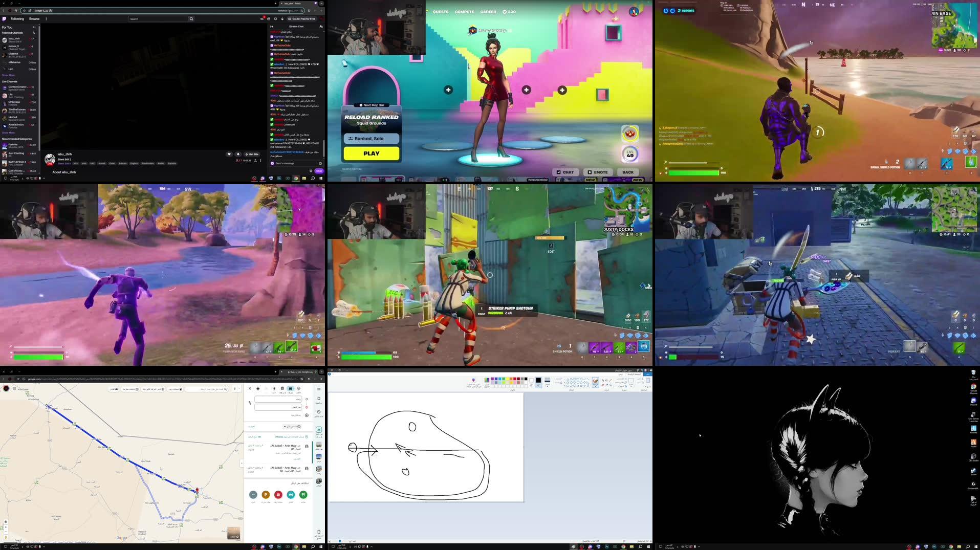Open Paint Select dropdown
The height and width of the screenshot is (550, 980).
[631, 383]
